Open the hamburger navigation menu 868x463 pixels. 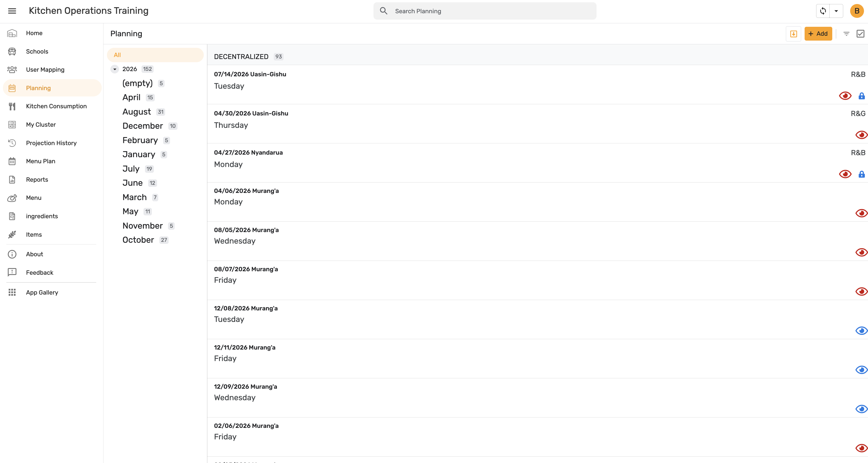12,11
